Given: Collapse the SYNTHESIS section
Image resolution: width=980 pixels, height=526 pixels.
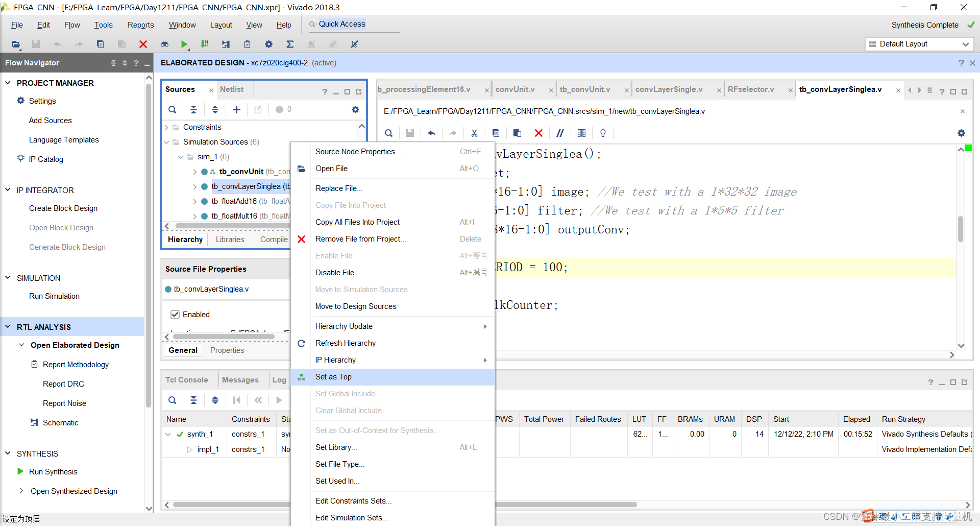Looking at the screenshot, I should [x=8, y=453].
